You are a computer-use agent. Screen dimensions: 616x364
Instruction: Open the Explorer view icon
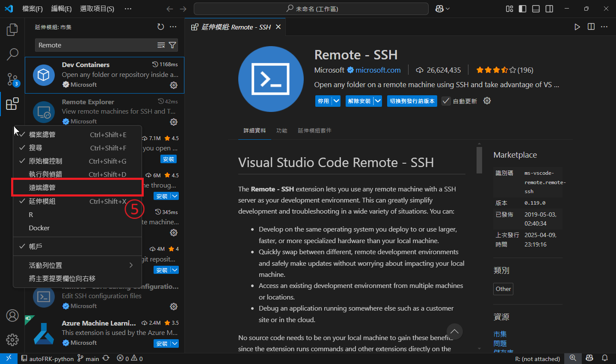pos(12,30)
